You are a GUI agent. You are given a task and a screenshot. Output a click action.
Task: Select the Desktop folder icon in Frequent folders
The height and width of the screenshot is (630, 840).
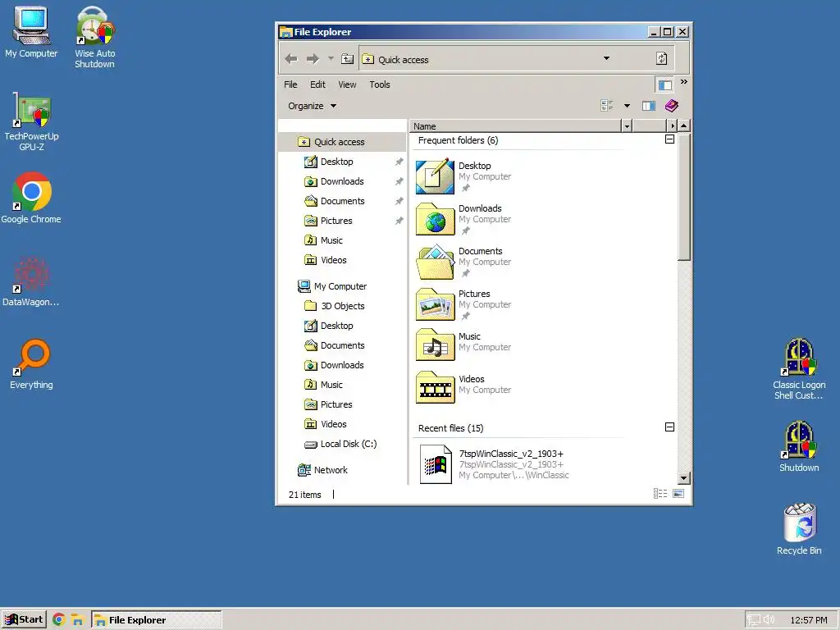click(x=435, y=176)
